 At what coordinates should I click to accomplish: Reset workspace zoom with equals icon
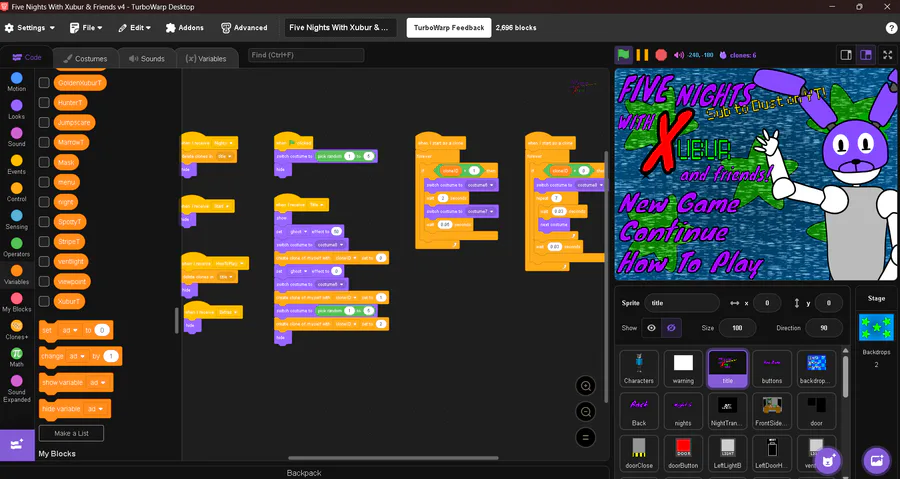pos(585,438)
